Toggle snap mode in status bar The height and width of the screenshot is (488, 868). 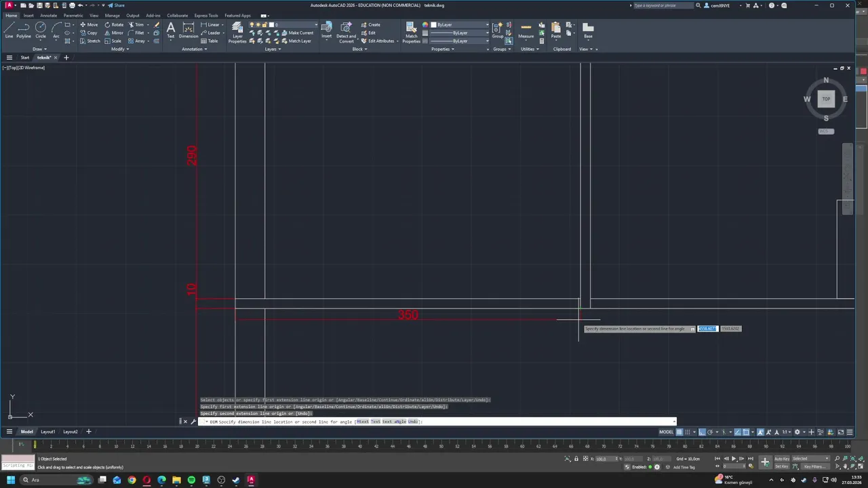point(689,432)
